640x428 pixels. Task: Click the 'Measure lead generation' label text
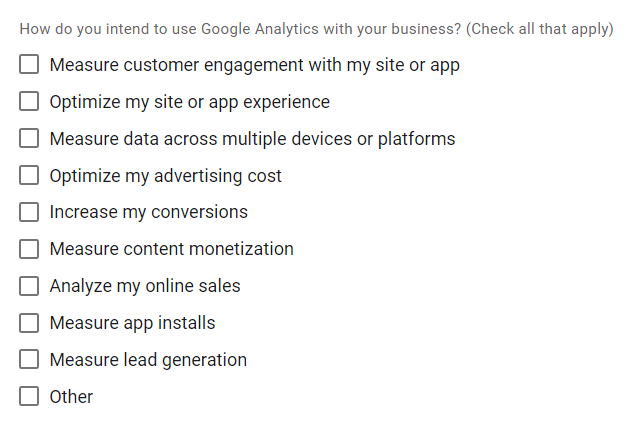tap(148, 360)
